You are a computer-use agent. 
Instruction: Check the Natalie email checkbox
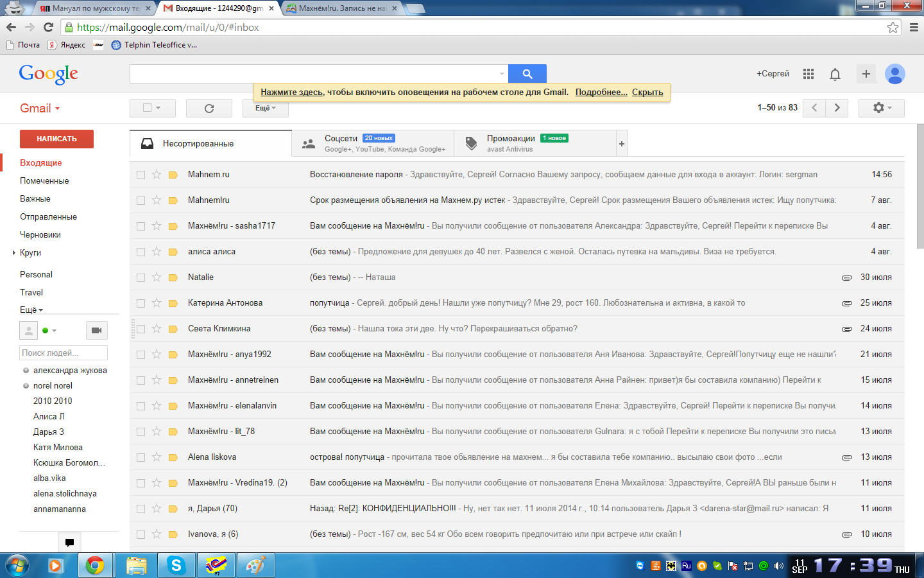141,277
